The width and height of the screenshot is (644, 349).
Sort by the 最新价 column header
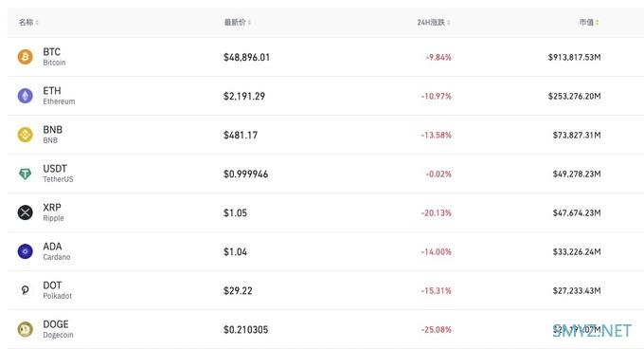(238, 22)
